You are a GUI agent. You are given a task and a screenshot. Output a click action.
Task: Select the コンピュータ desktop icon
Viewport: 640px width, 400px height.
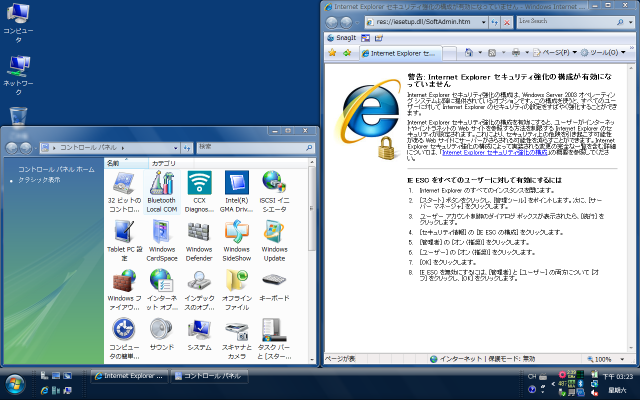click(x=18, y=23)
